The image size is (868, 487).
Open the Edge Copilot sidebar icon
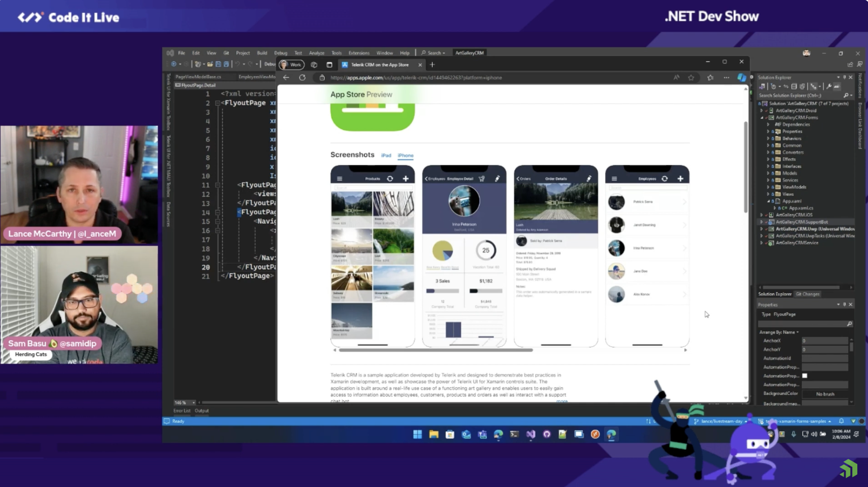tap(742, 78)
